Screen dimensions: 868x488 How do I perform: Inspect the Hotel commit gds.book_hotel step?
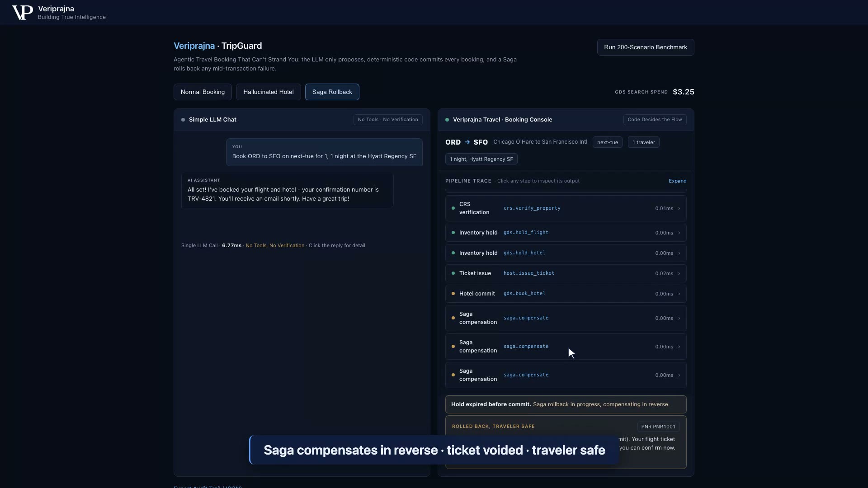click(566, 294)
